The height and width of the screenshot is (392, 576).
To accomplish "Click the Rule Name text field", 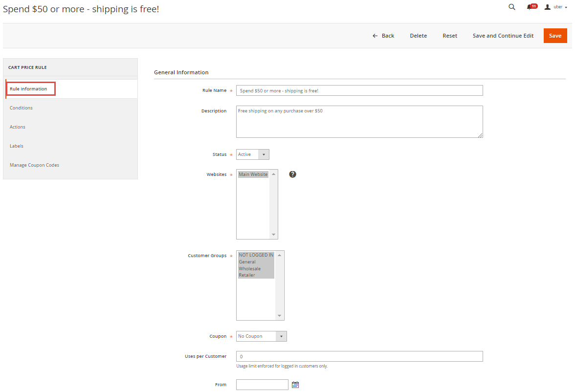I will [359, 90].
